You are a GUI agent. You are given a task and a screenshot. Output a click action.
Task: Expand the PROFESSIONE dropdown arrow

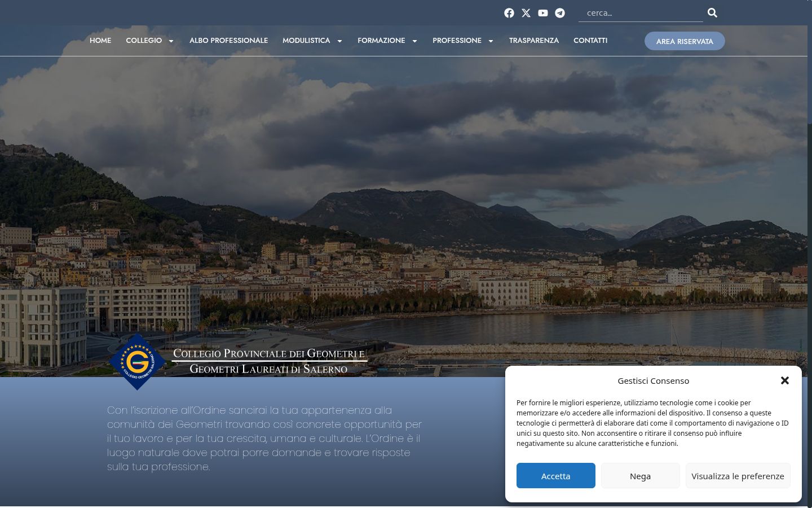pyautogui.click(x=491, y=41)
